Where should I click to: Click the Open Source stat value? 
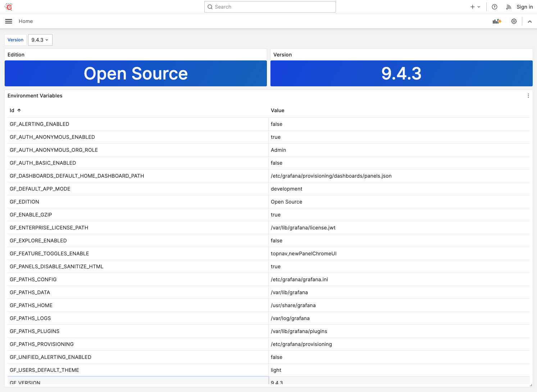[x=136, y=73]
